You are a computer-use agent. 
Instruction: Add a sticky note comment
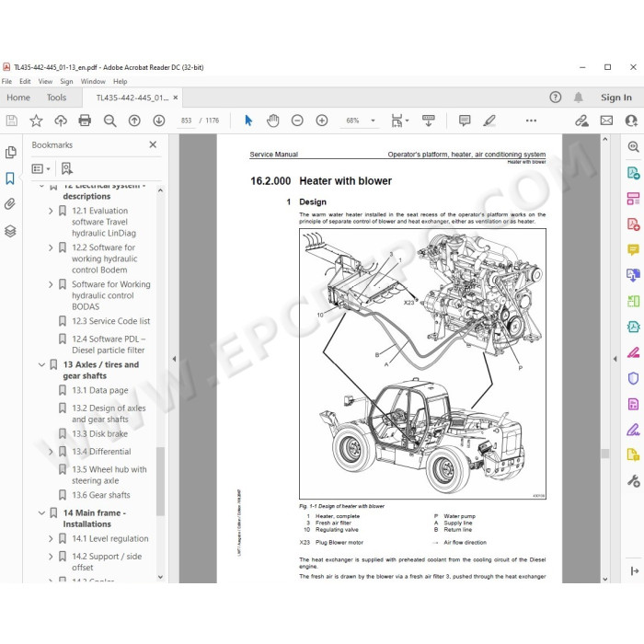coord(465,121)
